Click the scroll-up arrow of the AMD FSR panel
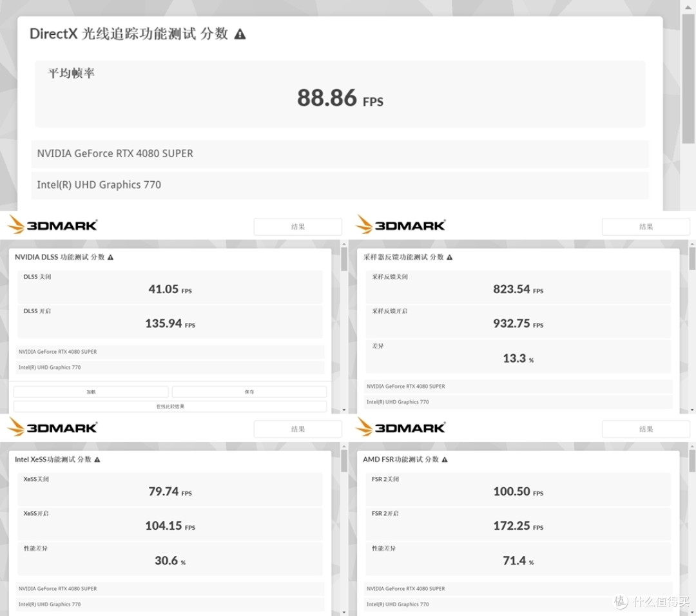Screen dimensions: 696x616 click(692, 446)
